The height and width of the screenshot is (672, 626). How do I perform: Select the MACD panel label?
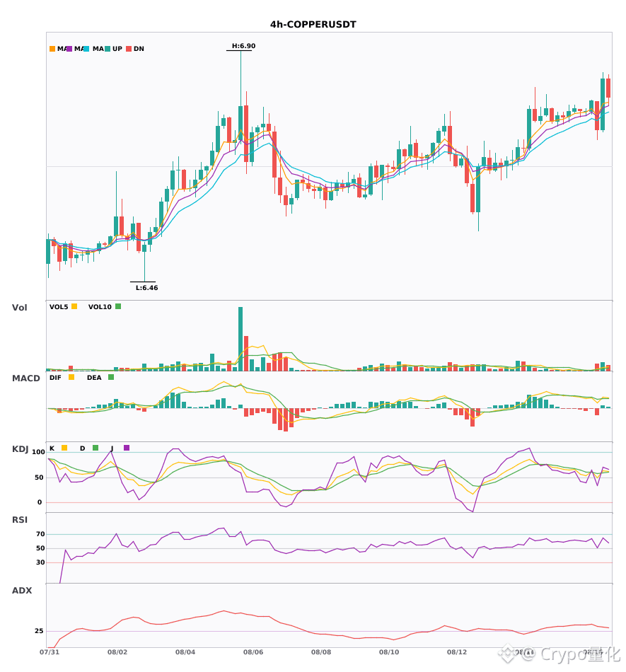click(25, 378)
